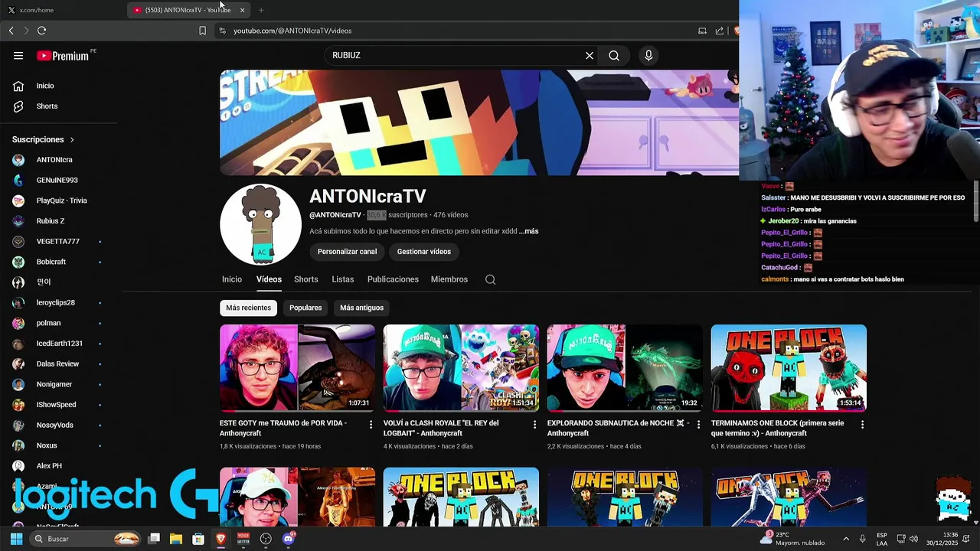
Task: Open the Windows Start menu
Action: (x=16, y=539)
